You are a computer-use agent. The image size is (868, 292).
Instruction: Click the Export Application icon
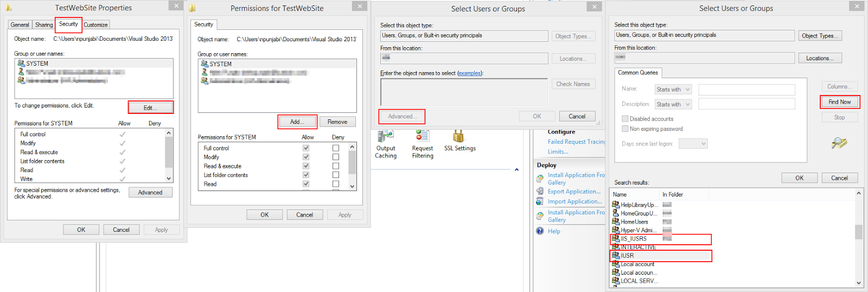coord(540,191)
